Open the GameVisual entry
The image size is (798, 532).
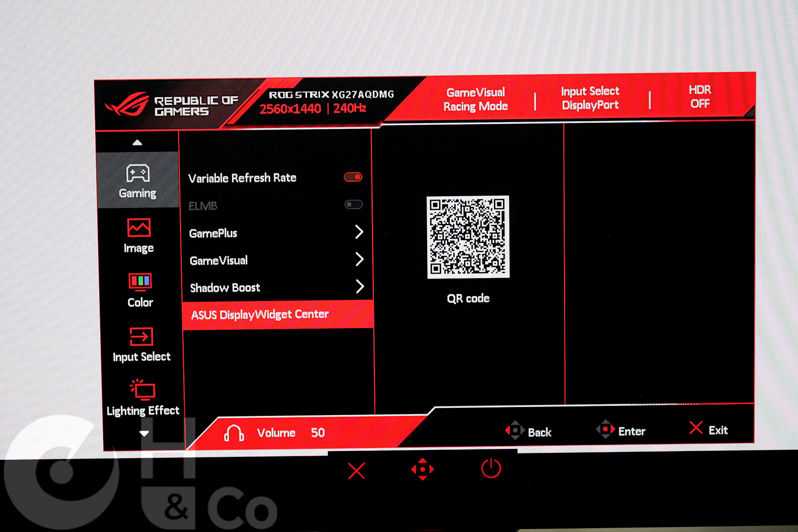[x=277, y=260]
